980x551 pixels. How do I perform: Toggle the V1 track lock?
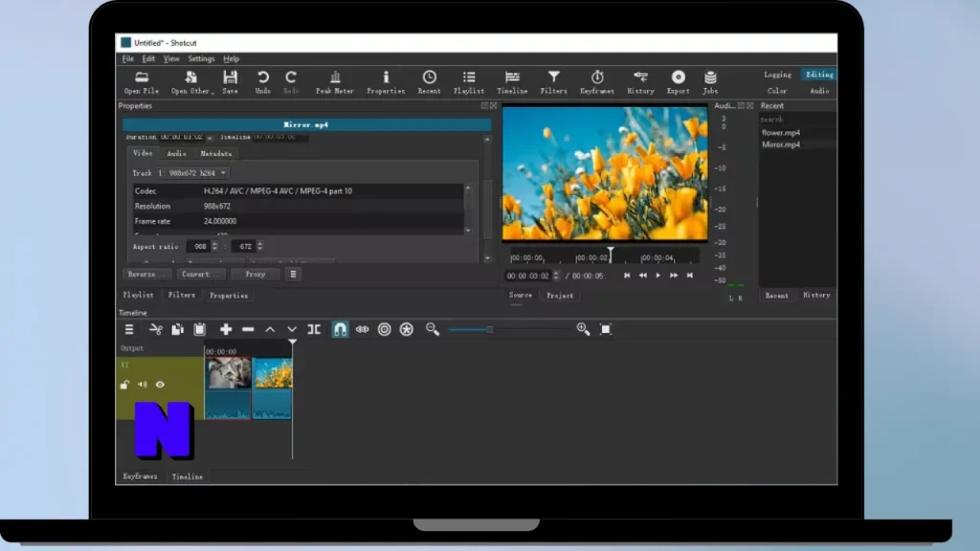[124, 385]
